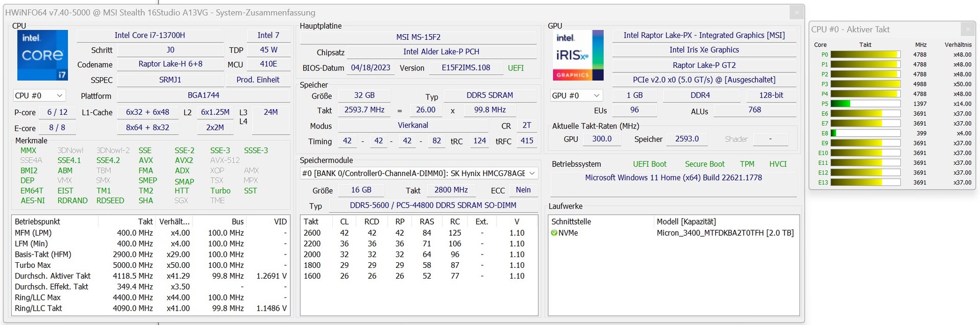Open the GPU #0 selector dropdown
The width and height of the screenshot is (980, 325).
pyautogui.click(x=576, y=95)
